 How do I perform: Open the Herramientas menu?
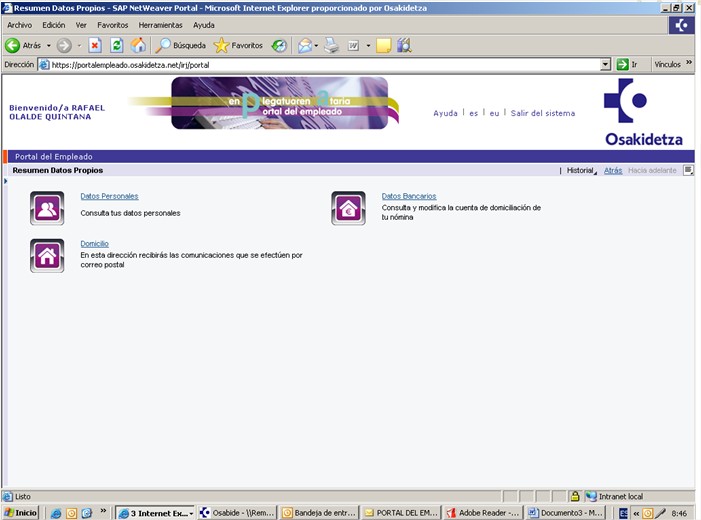point(160,25)
